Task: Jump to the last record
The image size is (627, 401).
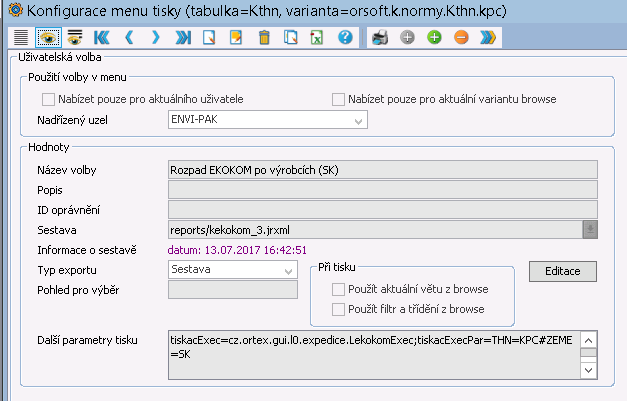Action: point(182,38)
